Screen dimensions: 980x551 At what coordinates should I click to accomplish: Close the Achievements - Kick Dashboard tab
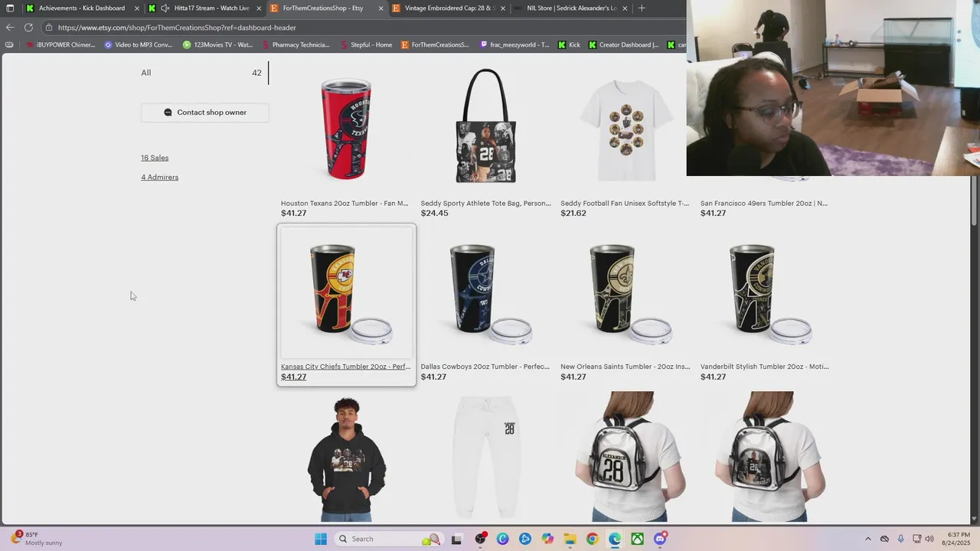137,8
